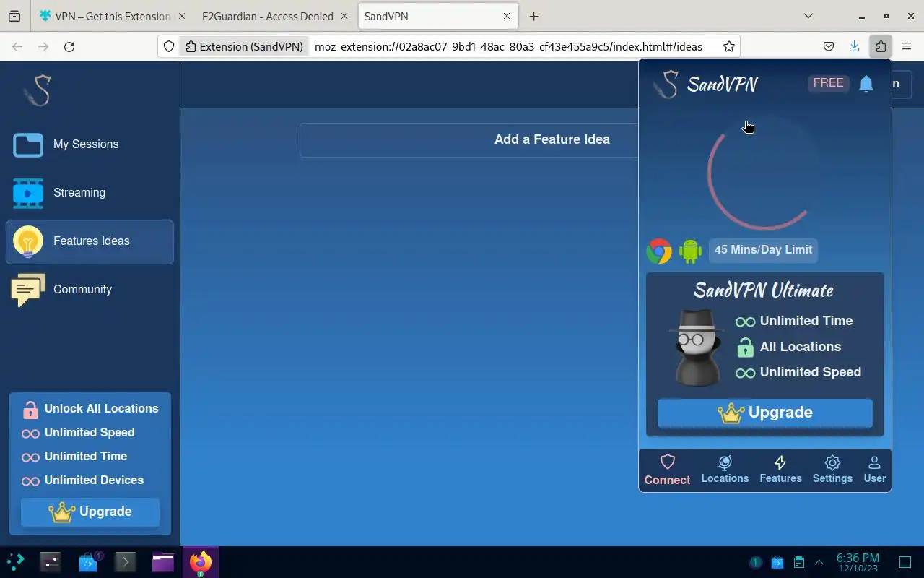Click the show desktop icon
The height and width of the screenshot is (578, 924).
tap(905, 562)
